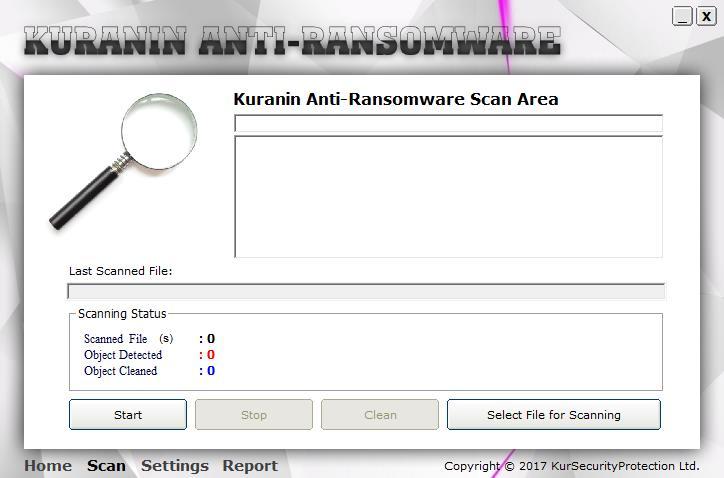Click the Object Detected count value
Image resolution: width=724 pixels, height=478 pixels.
click(x=211, y=355)
